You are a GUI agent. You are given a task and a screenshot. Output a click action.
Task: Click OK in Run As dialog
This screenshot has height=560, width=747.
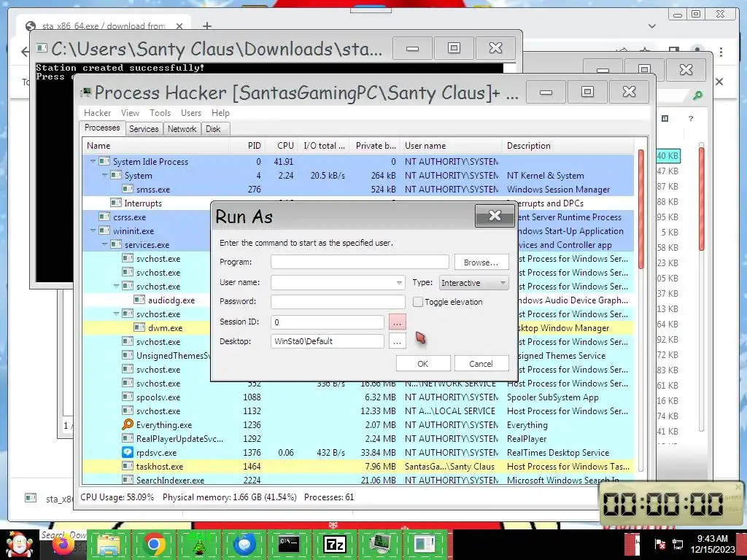(422, 363)
